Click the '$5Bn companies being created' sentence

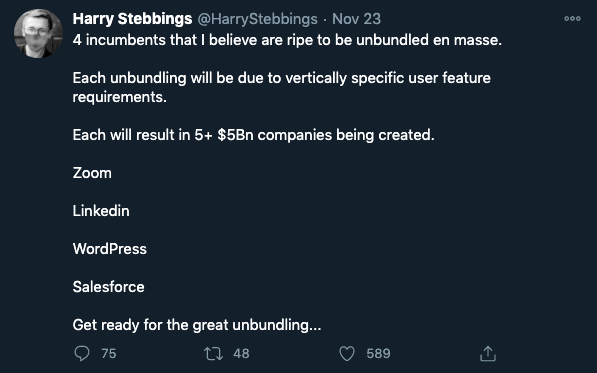[254, 135]
